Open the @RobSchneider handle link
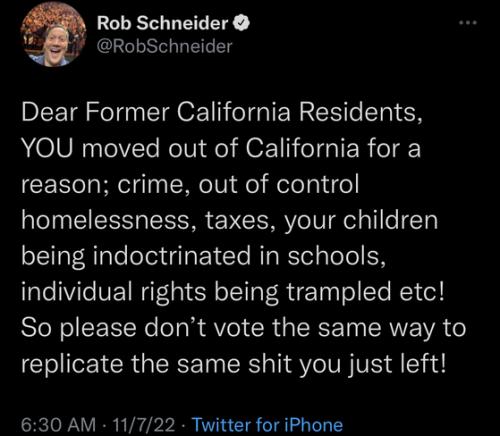 [x=164, y=47]
